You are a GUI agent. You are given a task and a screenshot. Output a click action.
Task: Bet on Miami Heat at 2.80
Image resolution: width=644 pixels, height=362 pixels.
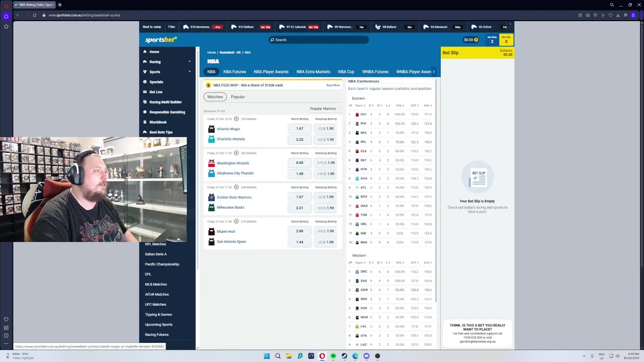pyautogui.click(x=300, y=231)
